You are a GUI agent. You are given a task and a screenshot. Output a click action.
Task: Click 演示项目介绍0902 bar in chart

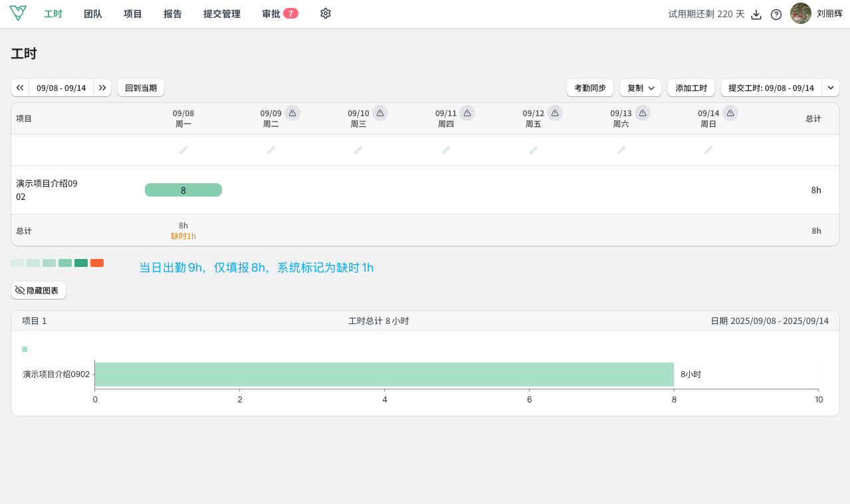pos(384,375)
